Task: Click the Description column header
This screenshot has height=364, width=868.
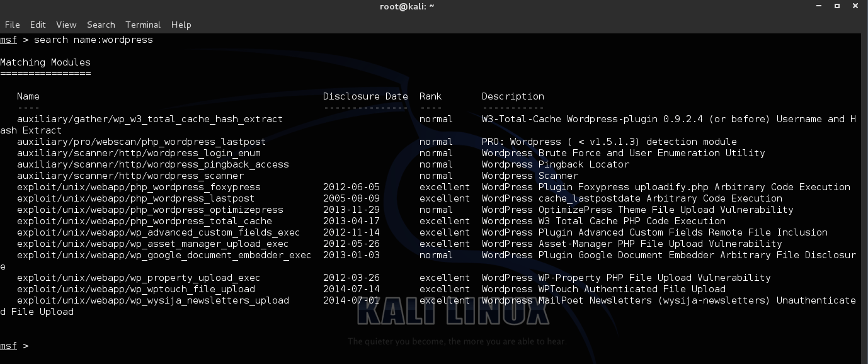Action: coord(513,96)
